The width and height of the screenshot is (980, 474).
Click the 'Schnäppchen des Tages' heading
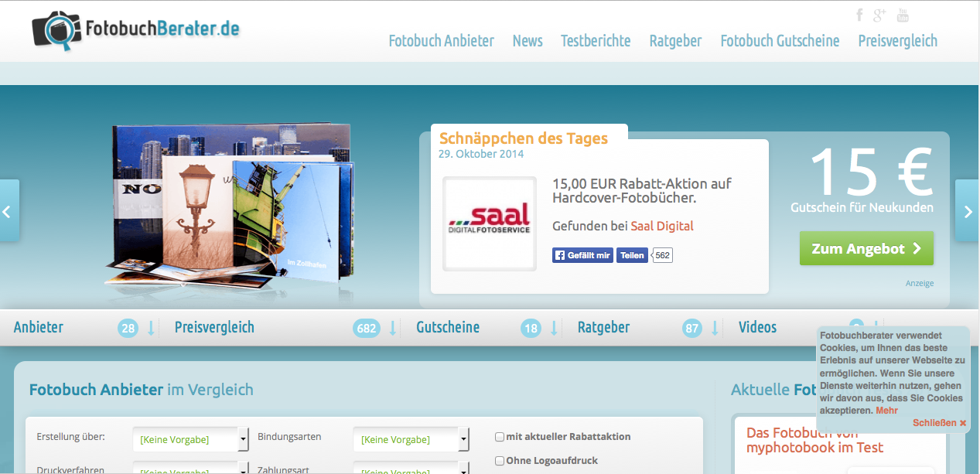point(524,138)
